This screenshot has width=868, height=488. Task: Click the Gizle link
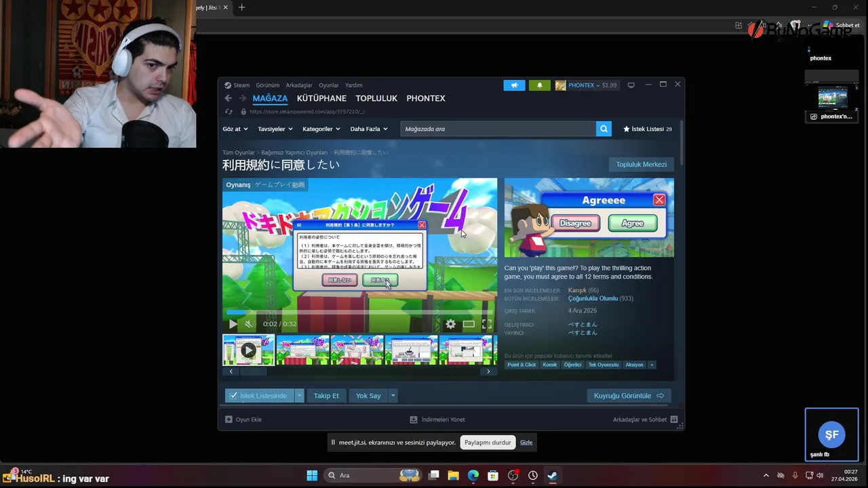tap(526, 443)
